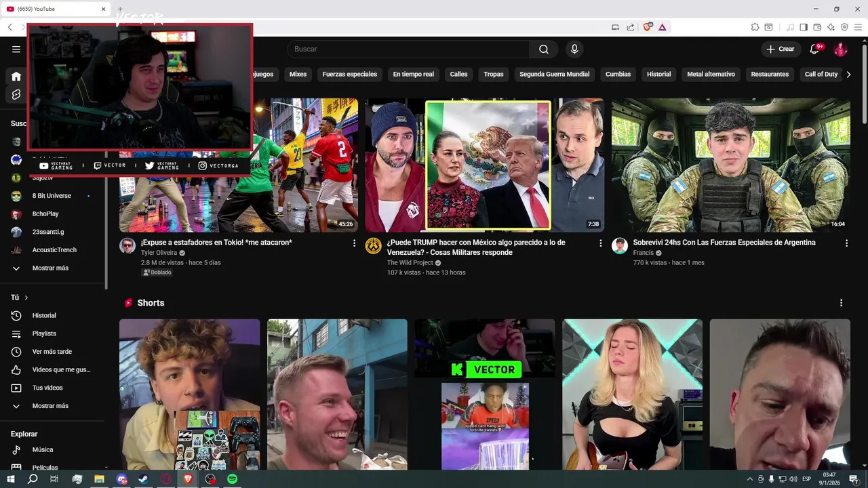Open the Trump and México video thumbnail

coord(485,165)
